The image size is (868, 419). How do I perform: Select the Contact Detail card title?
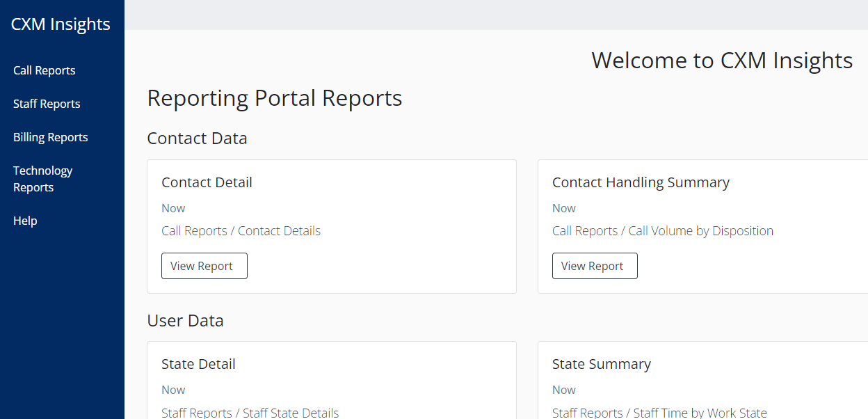(x=207, y=182)
